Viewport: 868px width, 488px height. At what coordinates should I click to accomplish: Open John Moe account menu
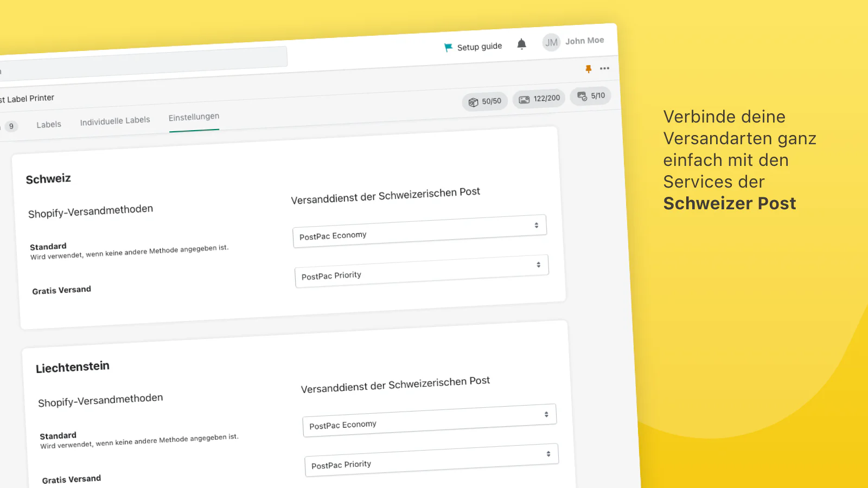click(584, 41)
